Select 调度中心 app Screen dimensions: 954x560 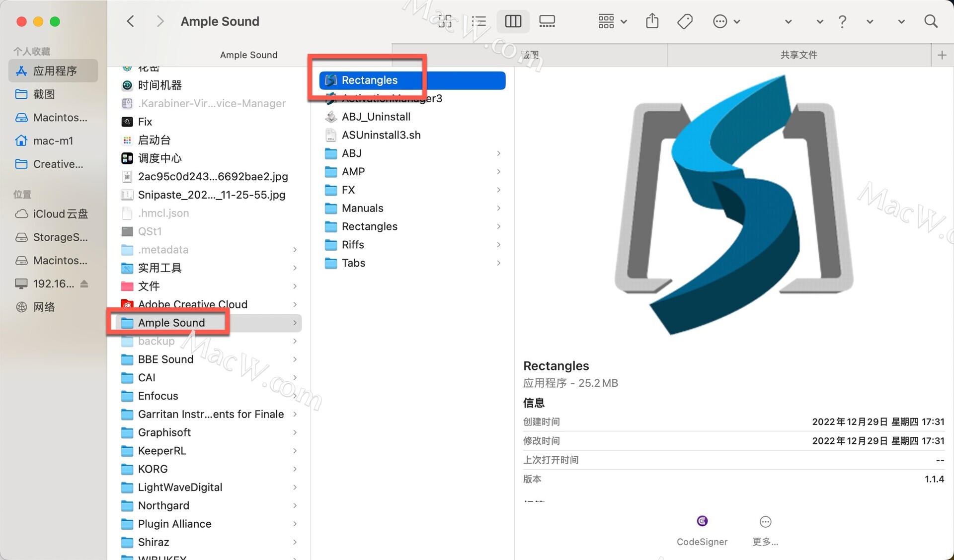pos(209,158)
